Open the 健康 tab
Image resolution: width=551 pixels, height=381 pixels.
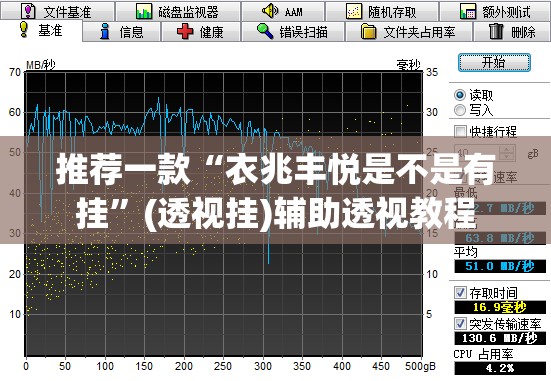click(201, 32)
